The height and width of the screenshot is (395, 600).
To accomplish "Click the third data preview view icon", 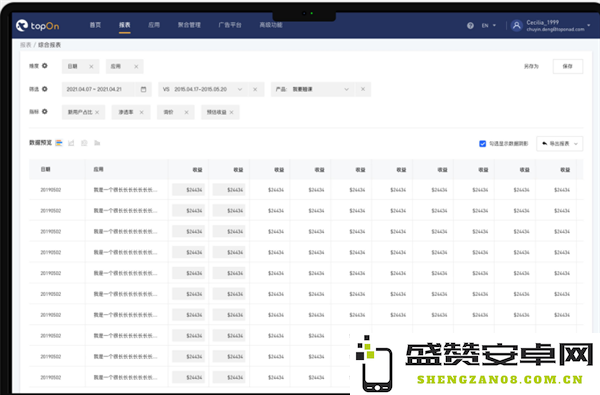I will [84, 143].
